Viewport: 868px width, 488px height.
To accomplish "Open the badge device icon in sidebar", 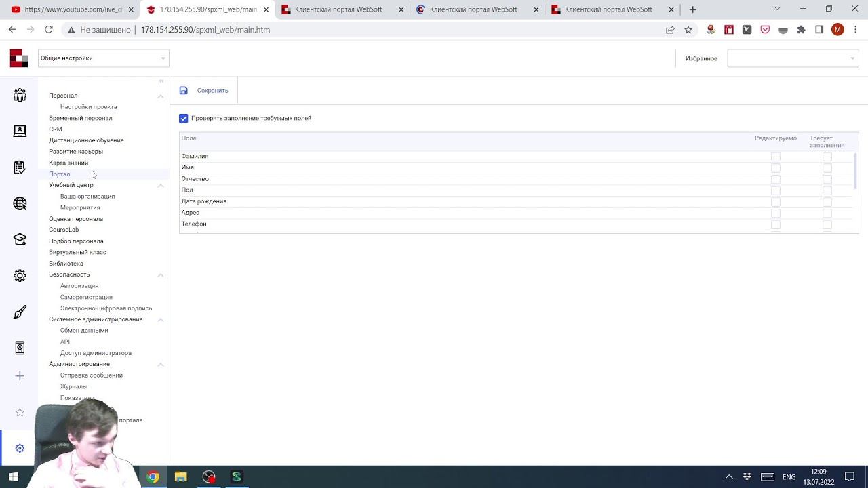I will click(20, 348).
